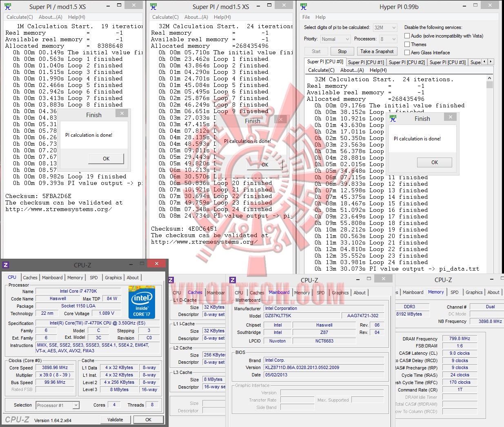Click the CAS# Latency 9.0 clocks value
The width and height of the screenshot is (504, 427).
click(460, 353)
